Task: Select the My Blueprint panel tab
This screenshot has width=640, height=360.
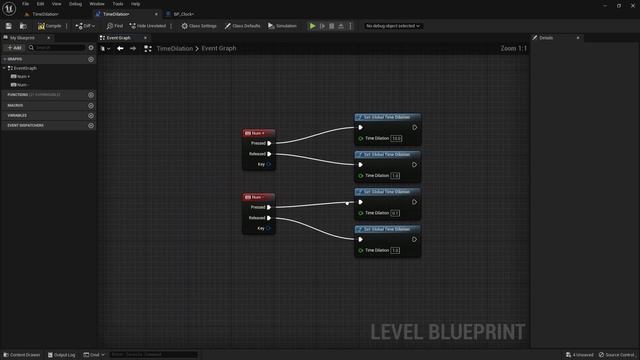Action: [x=22, y=38]
